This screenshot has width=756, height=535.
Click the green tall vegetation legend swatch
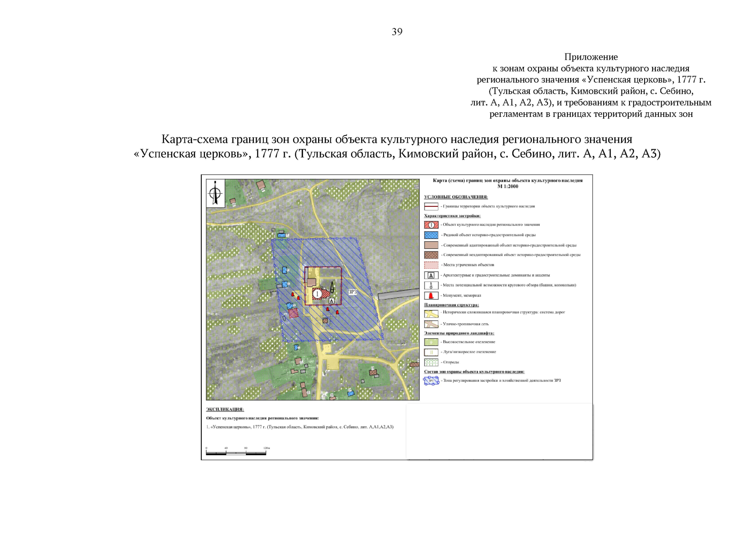431,342
